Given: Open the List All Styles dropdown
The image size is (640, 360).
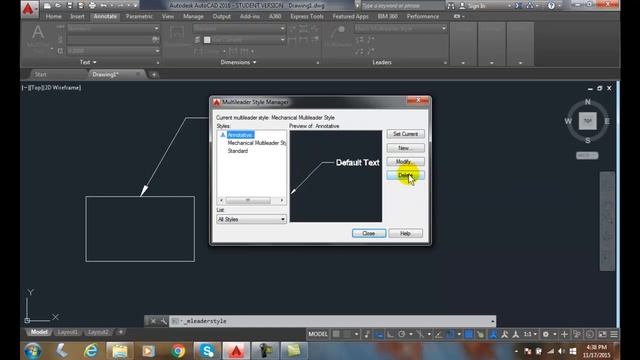Looking at the screenshot, I should pyautogui.click(x=251, y=219).
